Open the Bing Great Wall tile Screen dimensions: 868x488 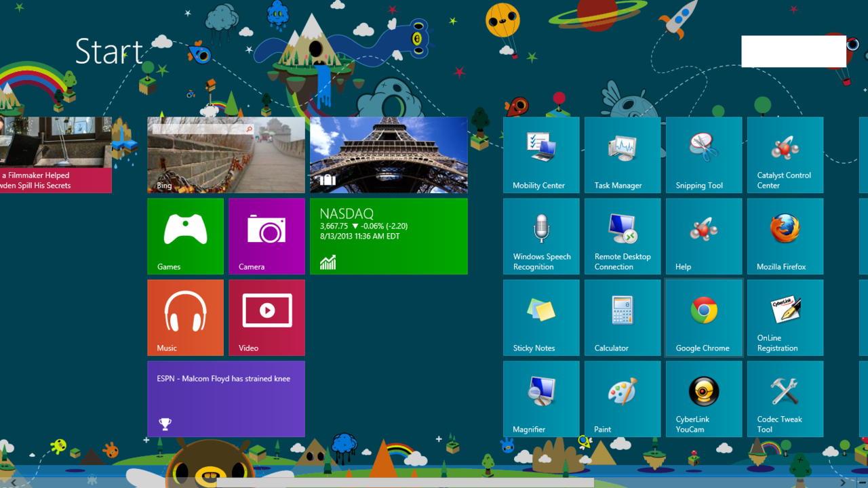[226, 155]
